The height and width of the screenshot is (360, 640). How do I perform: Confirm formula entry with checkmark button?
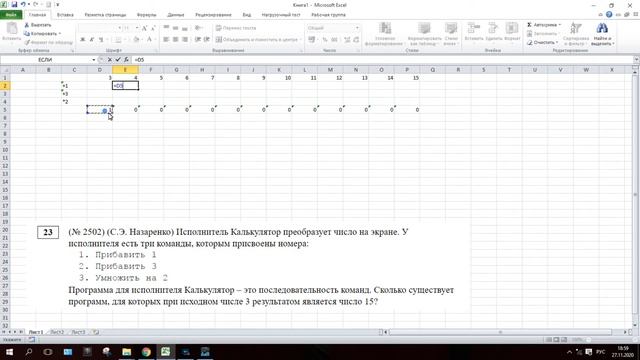(x=118, y=60)
